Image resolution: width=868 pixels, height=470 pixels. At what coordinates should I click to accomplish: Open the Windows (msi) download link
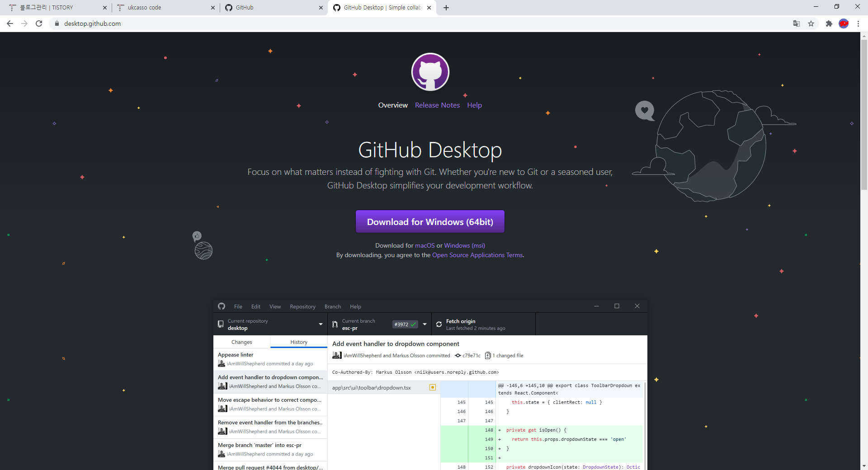coord(464,245)
